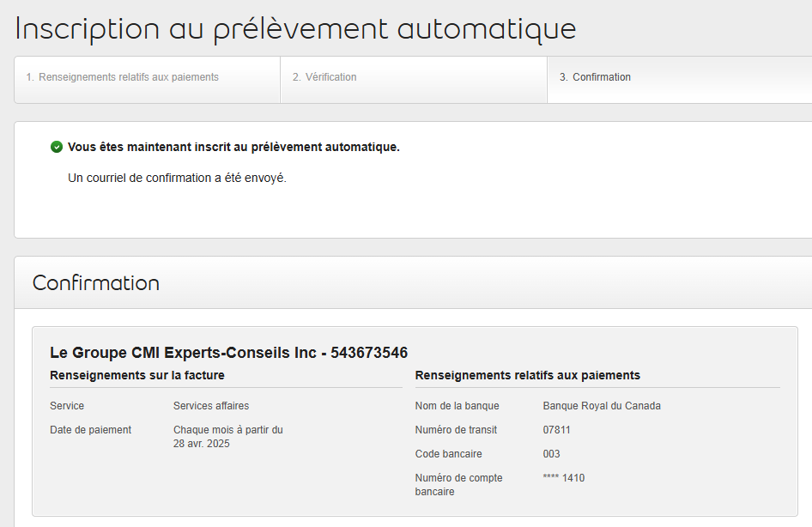Click the Services affaires value

[x=211, y=406]
